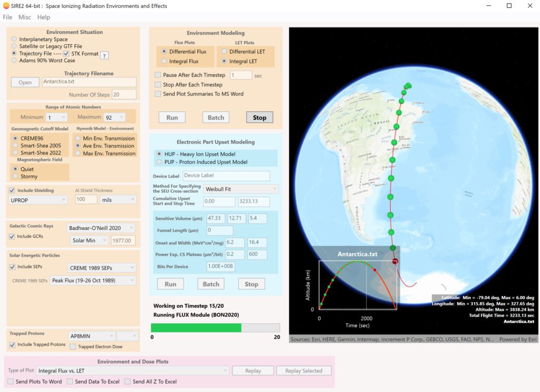Viewport: 540px width, 392px height.
Task: Toggle Include GCRs checkbox
Action: click(12, 237)
